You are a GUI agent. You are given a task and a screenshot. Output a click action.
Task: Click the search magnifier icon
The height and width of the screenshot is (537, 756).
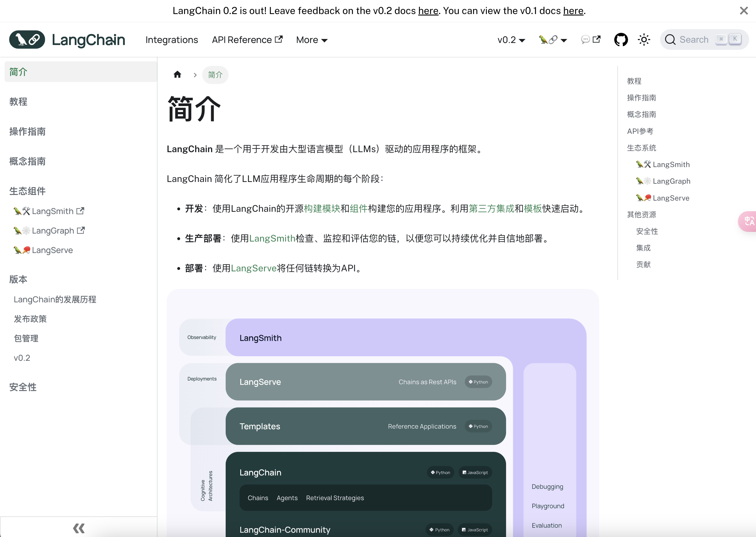coord(671,39)
